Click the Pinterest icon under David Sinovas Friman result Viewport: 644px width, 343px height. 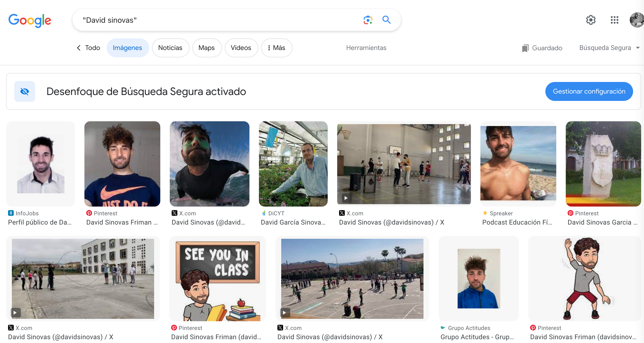coord(89,213)
